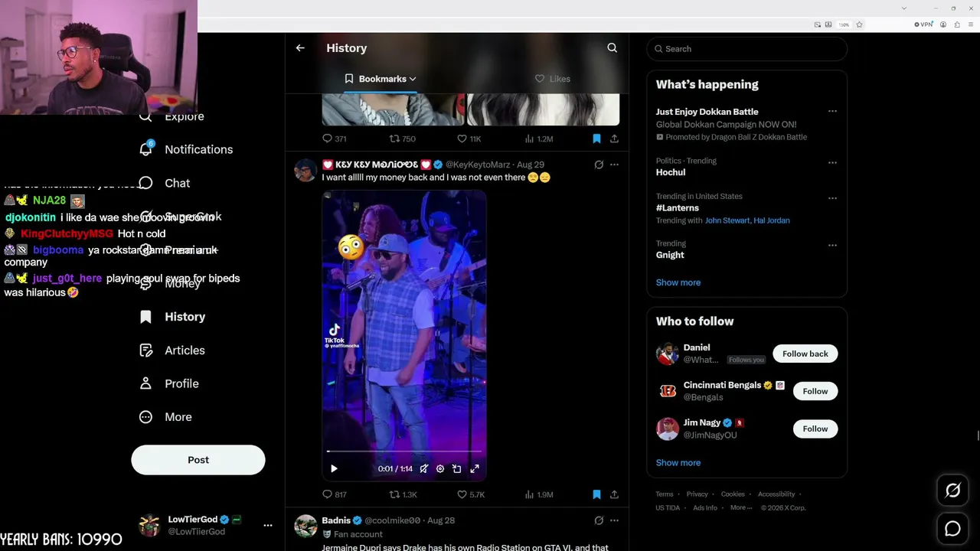Share the post with 1.2M views
Image resolution: width=980 pixels, height=551 pixels.
(x=614, y=139)
